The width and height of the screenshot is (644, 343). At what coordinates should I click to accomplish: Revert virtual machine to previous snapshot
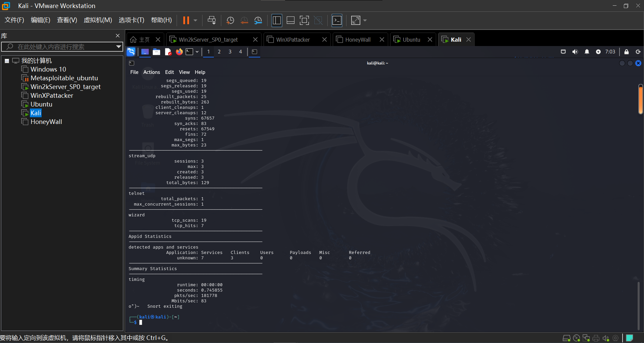pos(244,20)
